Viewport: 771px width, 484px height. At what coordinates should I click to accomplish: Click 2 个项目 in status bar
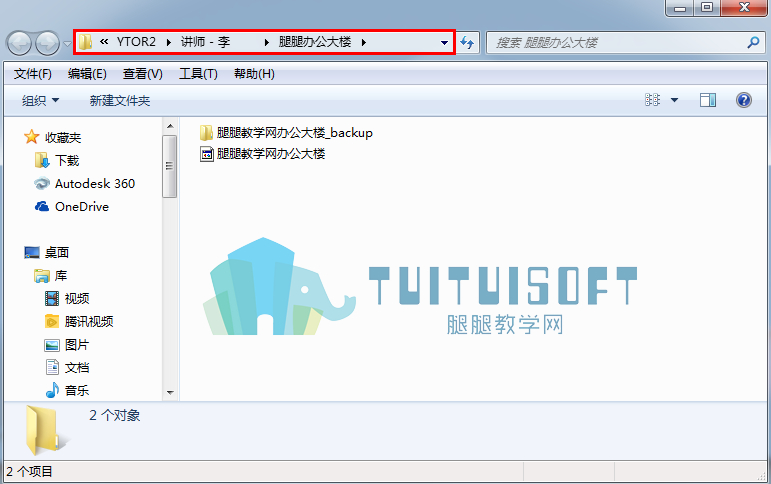click(x=30, y=472)
